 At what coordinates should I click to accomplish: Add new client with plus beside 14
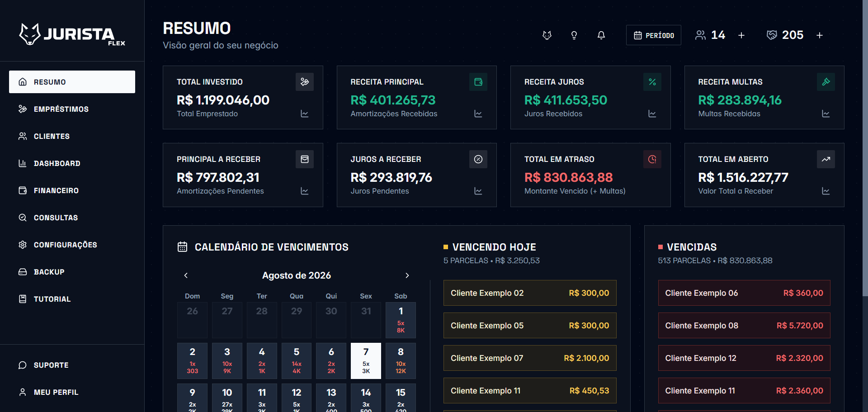(x=741, y=35)
